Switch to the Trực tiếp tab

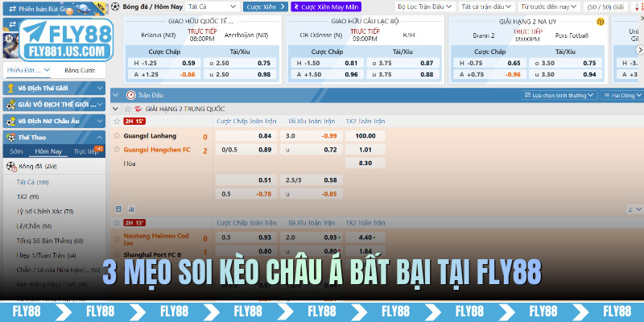(x=86, y=151)
